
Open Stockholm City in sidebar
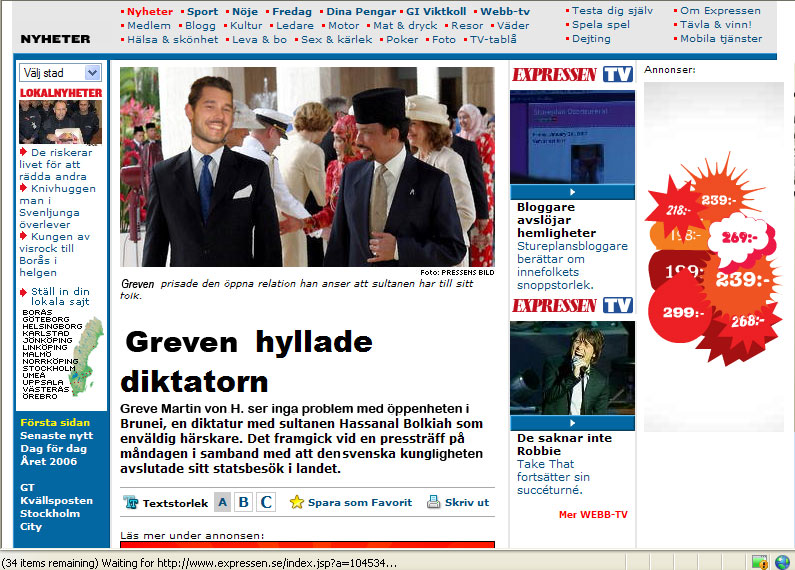tap(50, 520)
